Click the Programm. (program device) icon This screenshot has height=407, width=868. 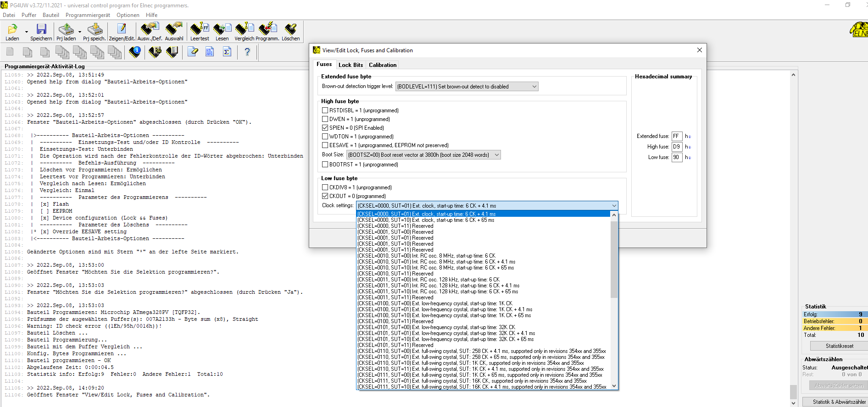(x=267, y=29)
